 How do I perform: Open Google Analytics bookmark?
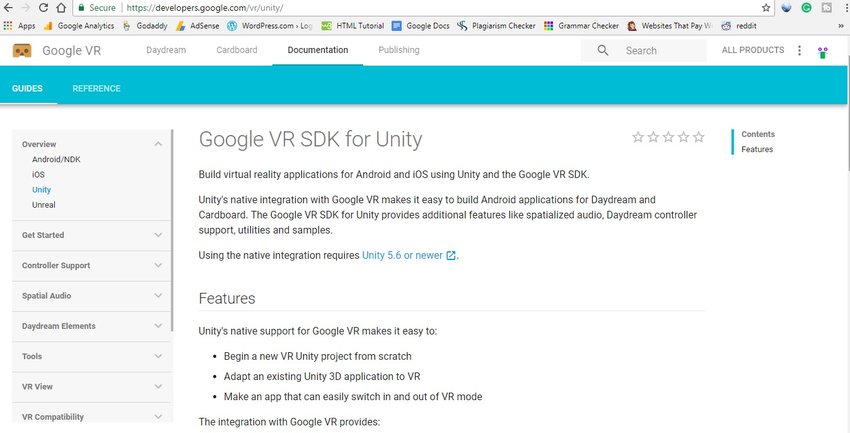click(79, 25)
